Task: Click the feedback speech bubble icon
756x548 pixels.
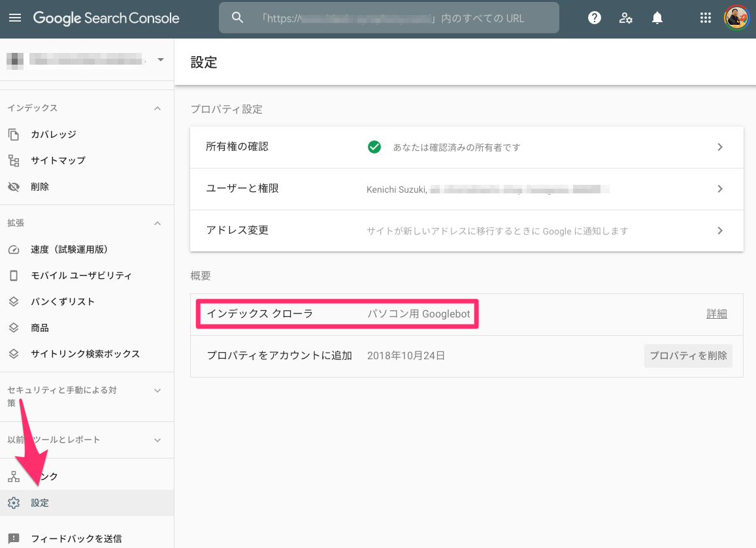Action: 14,538
